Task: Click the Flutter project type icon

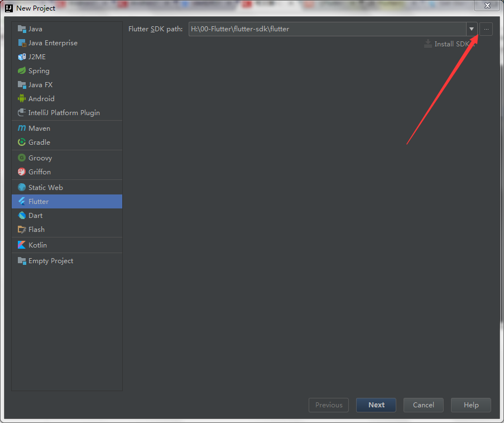Action: point(22,202)
